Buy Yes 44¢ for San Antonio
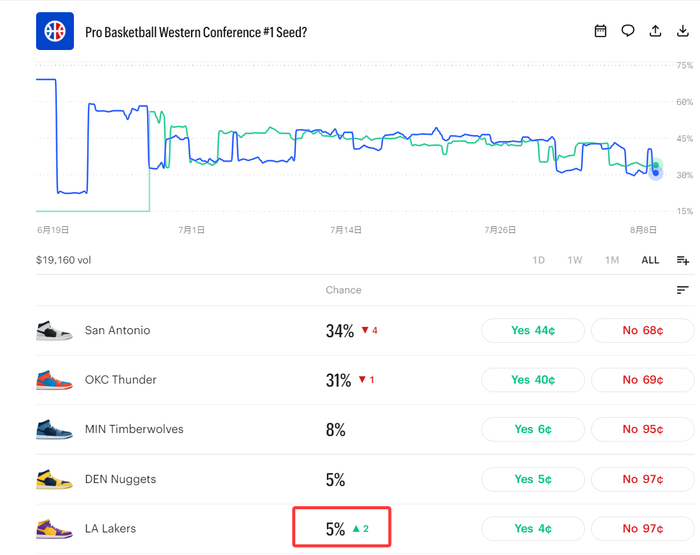Screen dimensions: 700x555 click(533, 330)
